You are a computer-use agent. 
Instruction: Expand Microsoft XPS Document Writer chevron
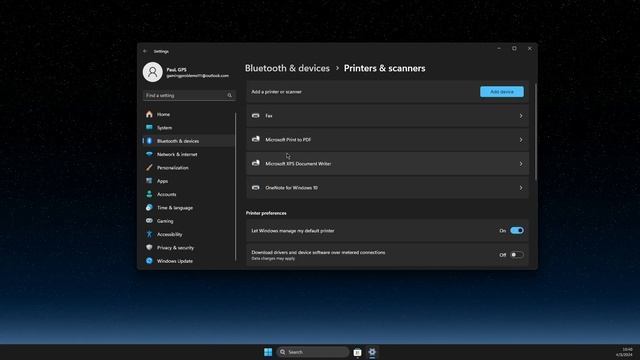click(x=521, y=164)
